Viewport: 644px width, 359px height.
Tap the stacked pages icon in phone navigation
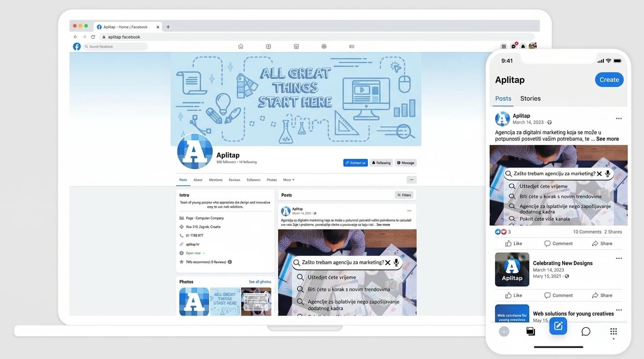[x=531, y=331]
